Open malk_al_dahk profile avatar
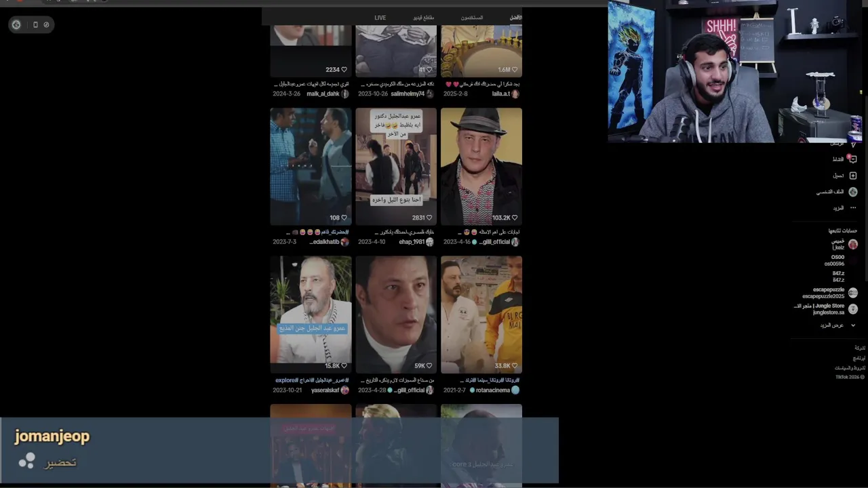Image resolution: width=868 pixels, height=488 pixels. pos(344,94)
